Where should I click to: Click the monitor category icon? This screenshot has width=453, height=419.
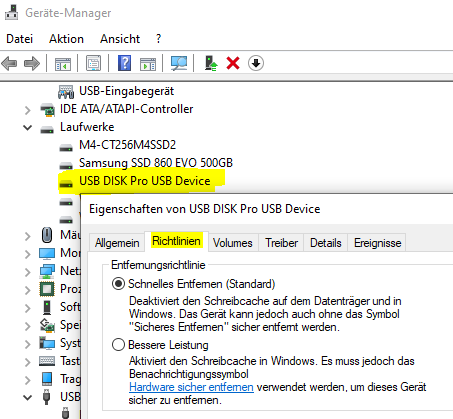[47, 253]
